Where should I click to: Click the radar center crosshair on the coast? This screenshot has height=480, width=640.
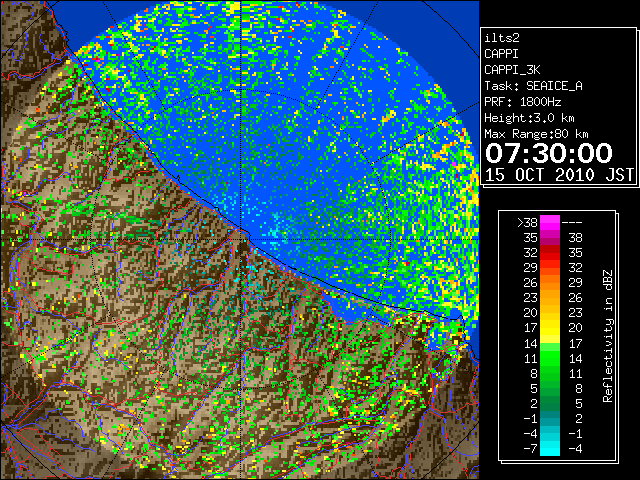pos(241,239)
